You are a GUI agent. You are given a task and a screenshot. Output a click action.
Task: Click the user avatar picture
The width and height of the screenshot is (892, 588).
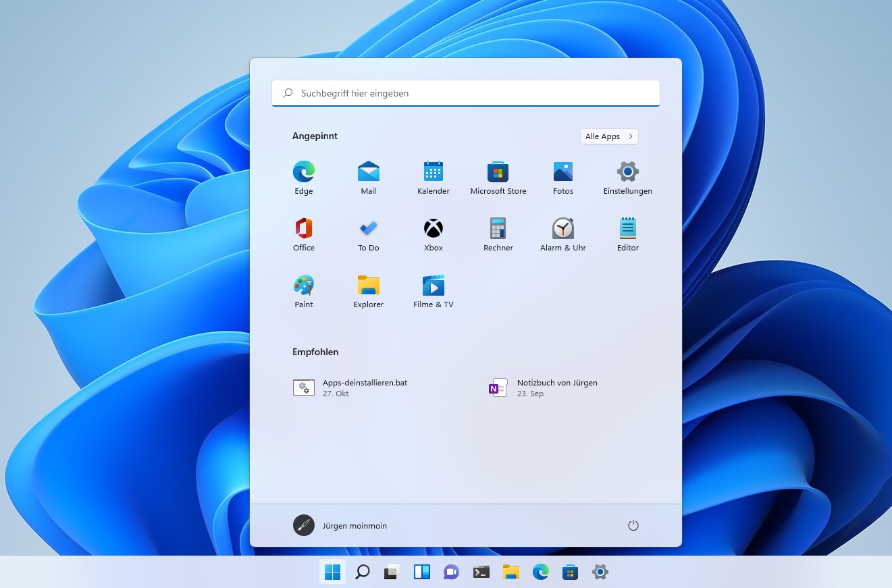click(x=304, y=525)
